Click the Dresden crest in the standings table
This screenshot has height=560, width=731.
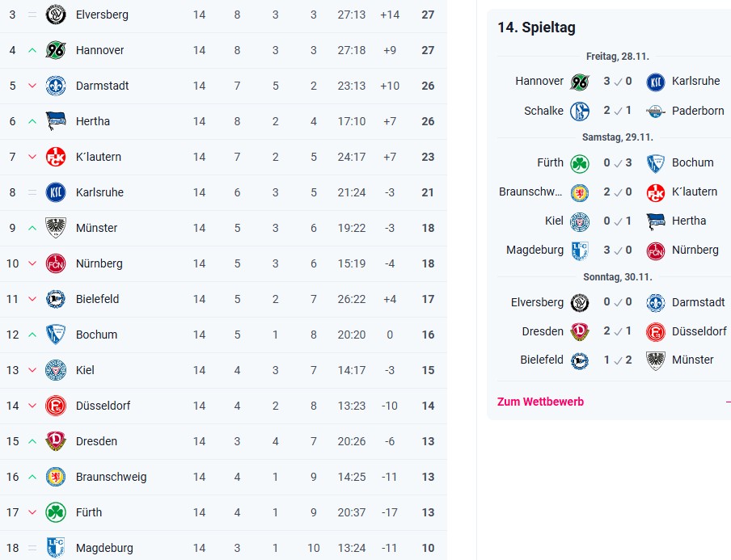click(x=56, y=441)
